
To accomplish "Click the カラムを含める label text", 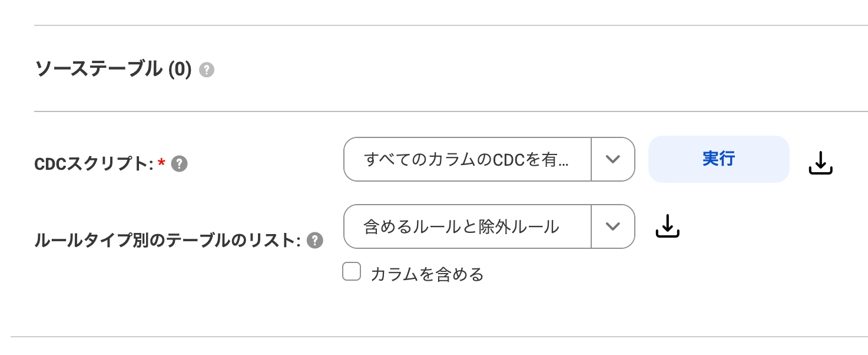I will (427, 274).
